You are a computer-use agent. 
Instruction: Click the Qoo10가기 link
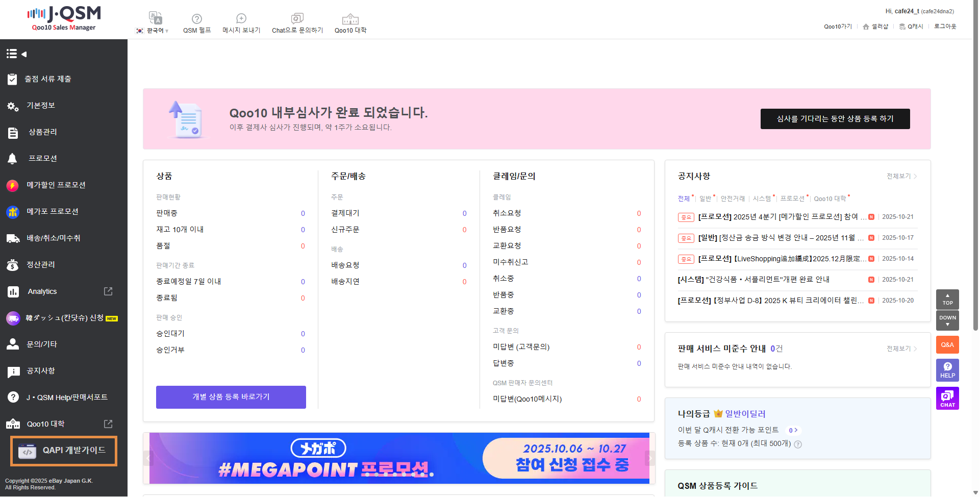838,27
